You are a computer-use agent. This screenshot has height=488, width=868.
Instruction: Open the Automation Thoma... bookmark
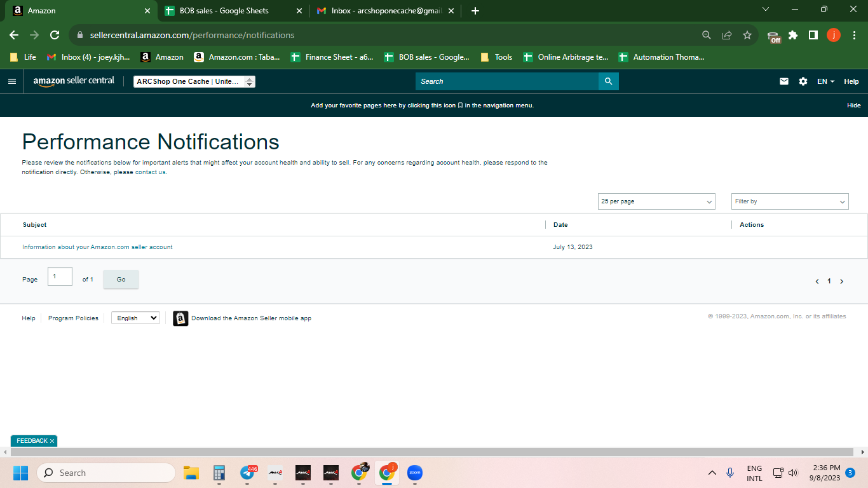tap(661, 57)
